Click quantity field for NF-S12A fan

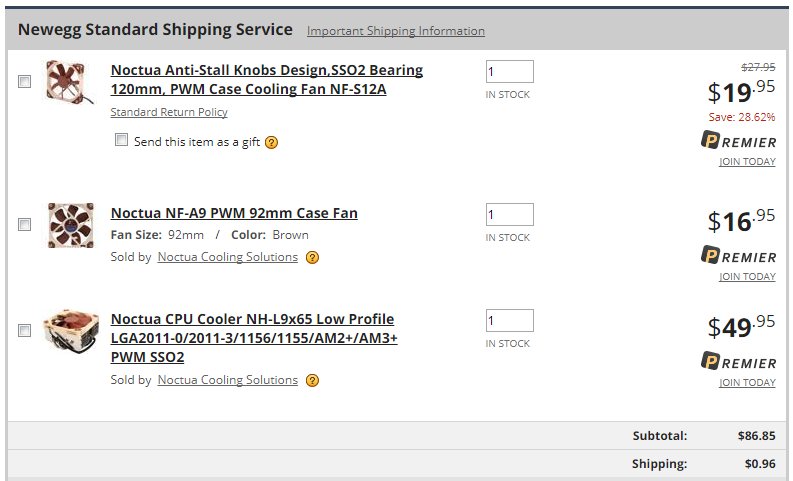click(509, 72)
